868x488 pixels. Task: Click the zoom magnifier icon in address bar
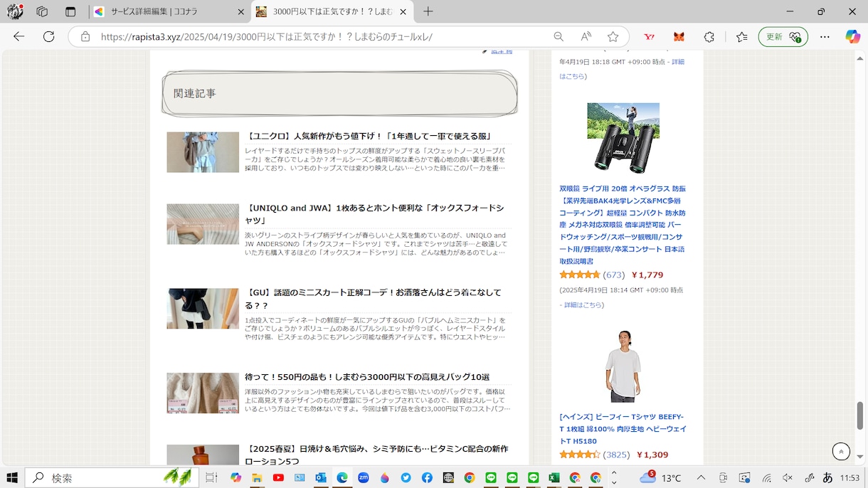pos(559,36)
